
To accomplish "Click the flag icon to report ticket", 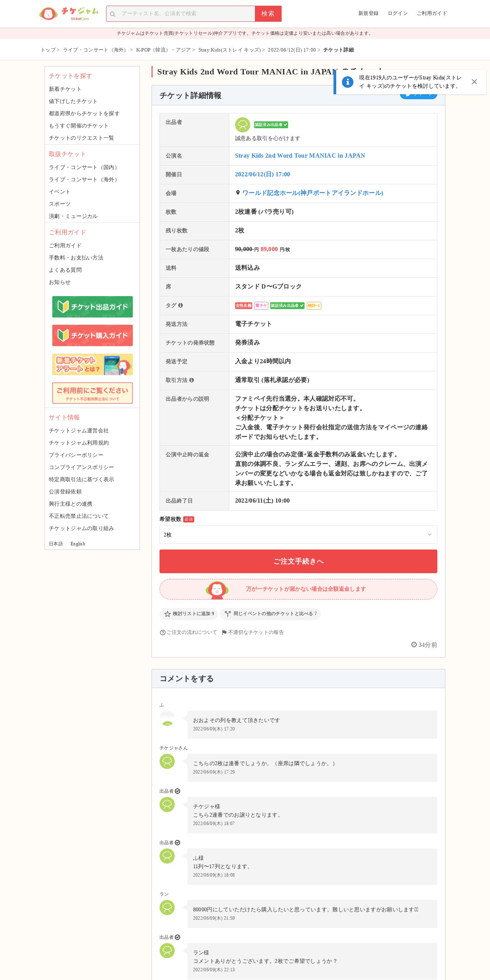I will pyautogui.click(x=224, y=632).
